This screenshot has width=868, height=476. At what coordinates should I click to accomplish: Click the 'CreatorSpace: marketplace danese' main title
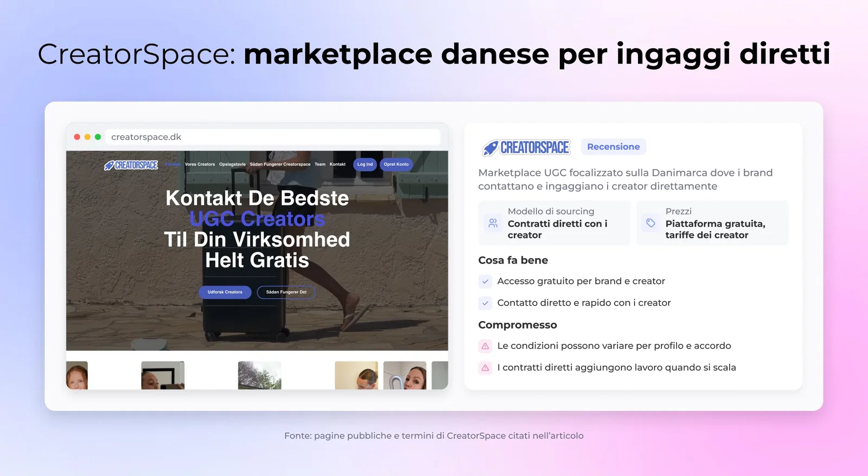[434, 54]
